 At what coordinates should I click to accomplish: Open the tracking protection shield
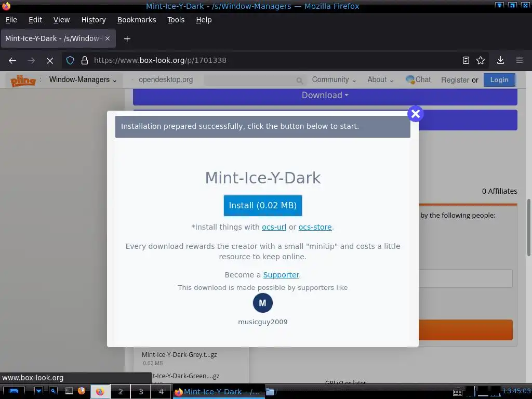70,60
